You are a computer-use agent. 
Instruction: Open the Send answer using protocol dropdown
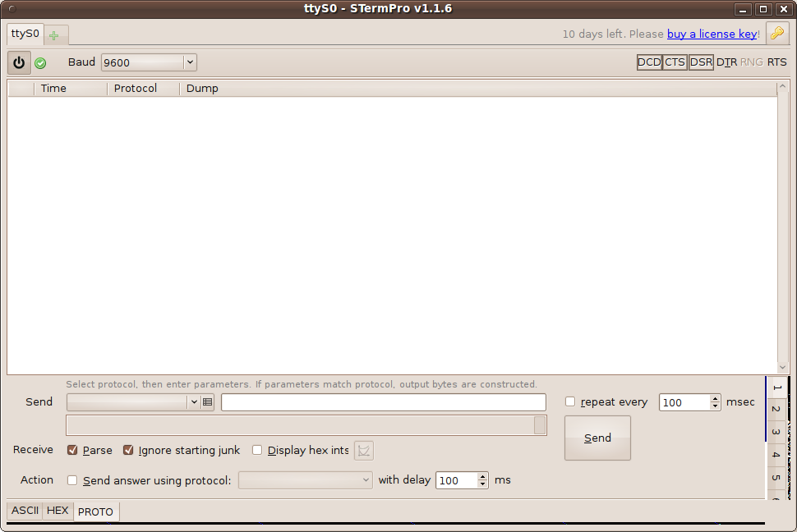click(x=305, y=480)
